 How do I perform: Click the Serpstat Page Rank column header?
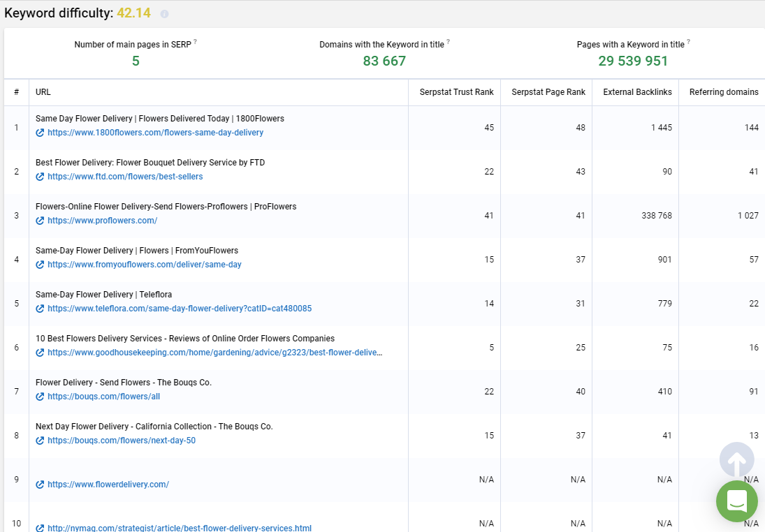coord(548,92)
